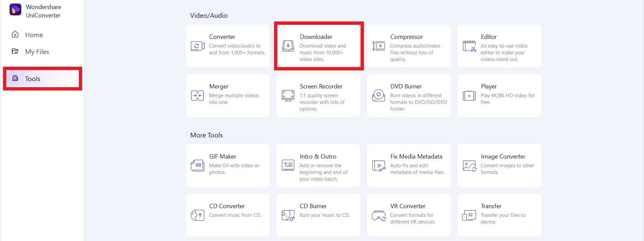Screen dimensions: 644x241
Task: Click the VR Converter headset icon
Action: [x=379, y=216]
